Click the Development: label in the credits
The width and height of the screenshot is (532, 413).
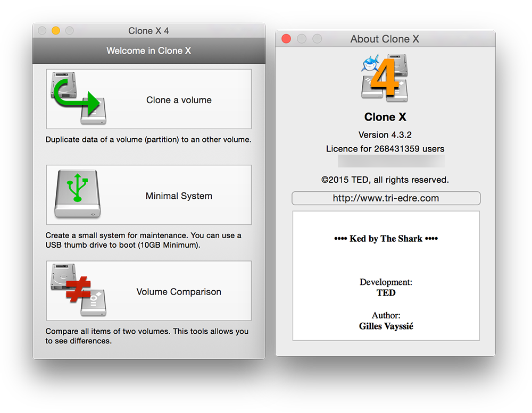pos(386,282)
